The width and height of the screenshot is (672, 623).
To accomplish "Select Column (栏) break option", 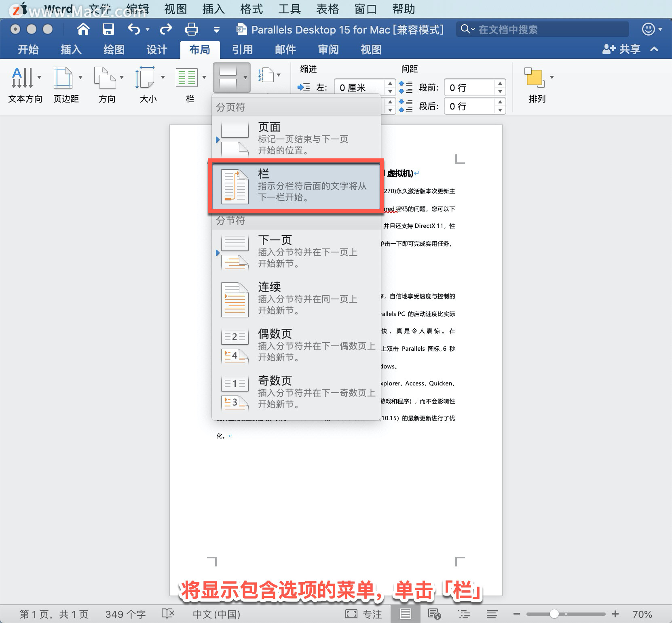I will point(296,186).
